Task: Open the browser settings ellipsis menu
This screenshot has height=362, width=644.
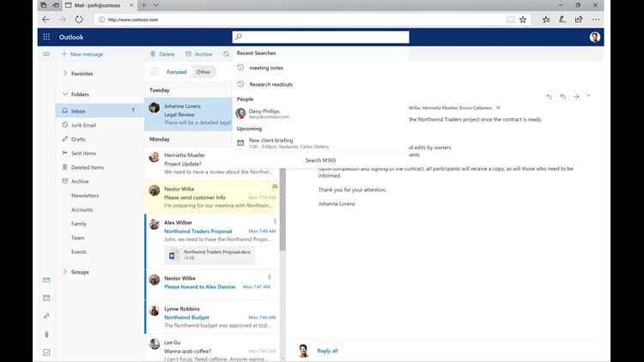Action: (596, 19)
